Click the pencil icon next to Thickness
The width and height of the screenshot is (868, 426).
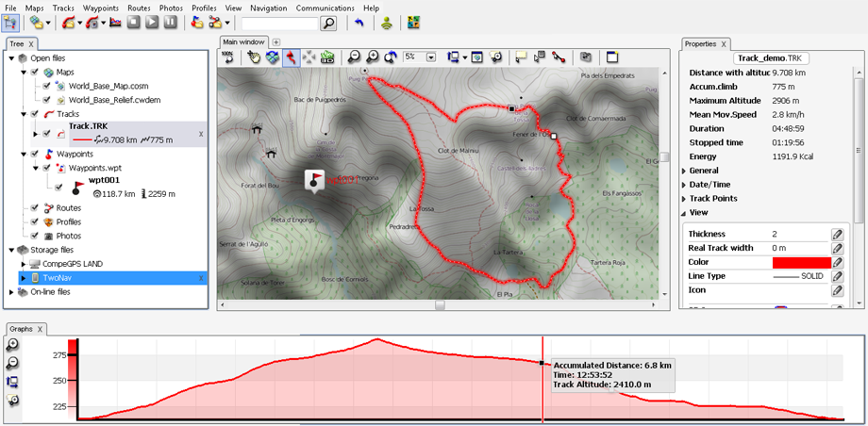click(837, 234)
